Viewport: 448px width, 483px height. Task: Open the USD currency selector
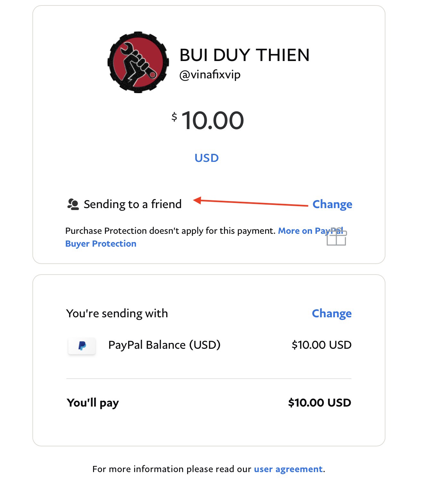click(x=207, y=158)
